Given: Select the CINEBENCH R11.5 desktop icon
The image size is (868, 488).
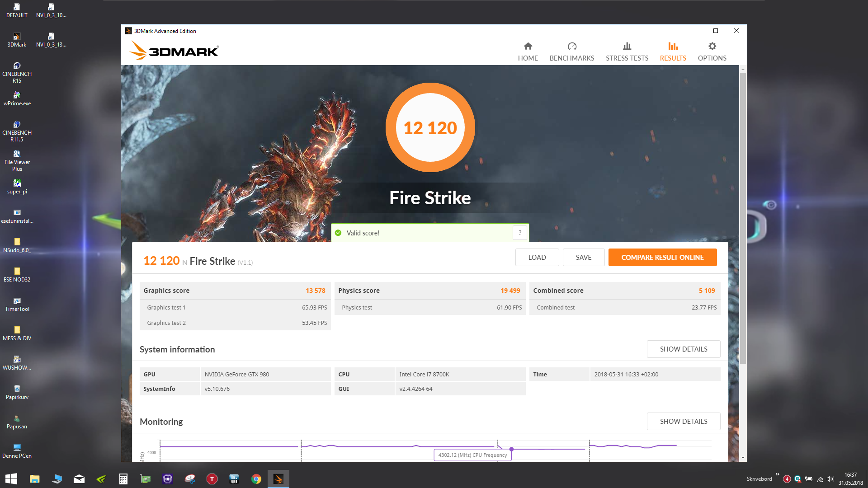Looking at the screenshot, I should click(17, 131).
